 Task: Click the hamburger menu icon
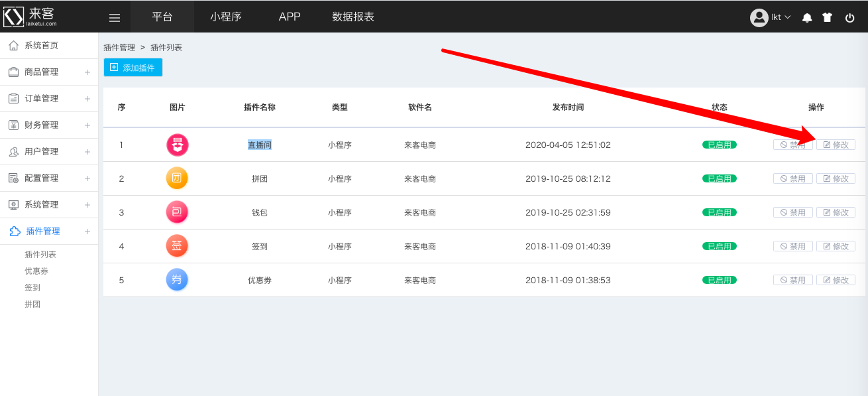pyautogui.click(x=115, y=18)
